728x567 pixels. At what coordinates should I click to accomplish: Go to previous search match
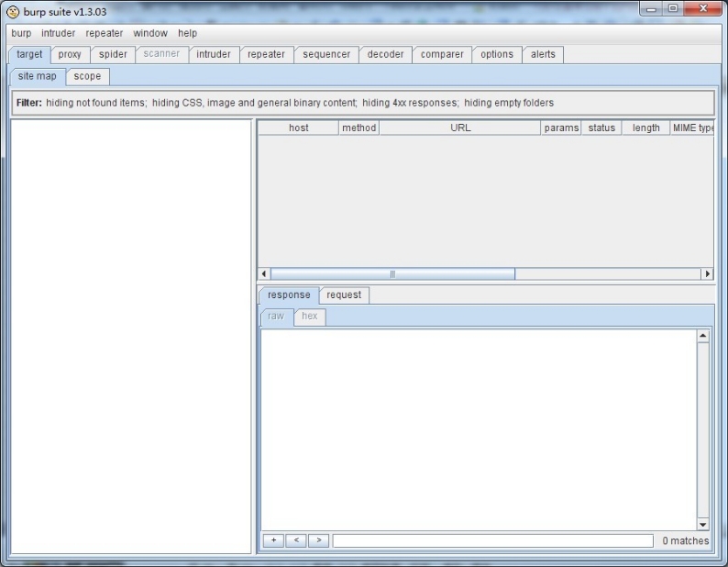click(x=296, y=540)
